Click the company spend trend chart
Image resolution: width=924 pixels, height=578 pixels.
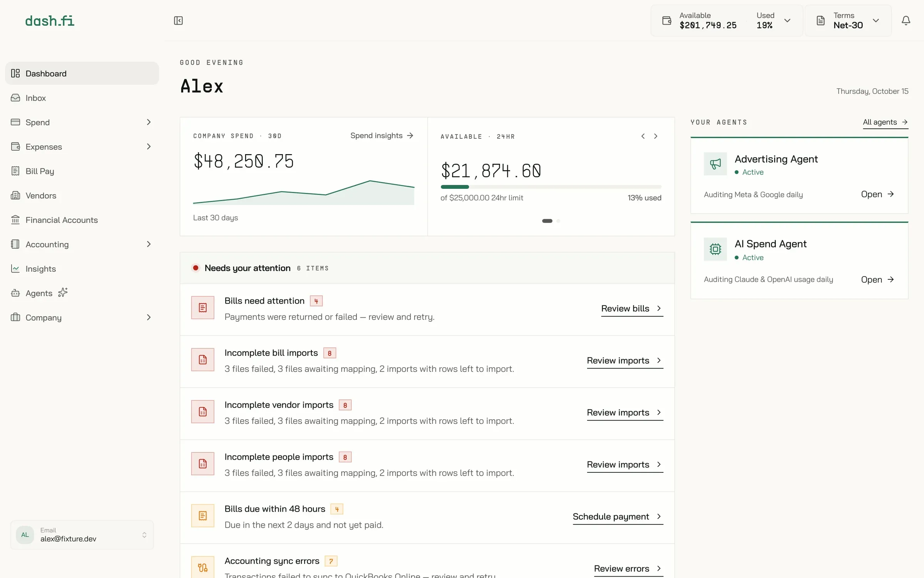303,192
